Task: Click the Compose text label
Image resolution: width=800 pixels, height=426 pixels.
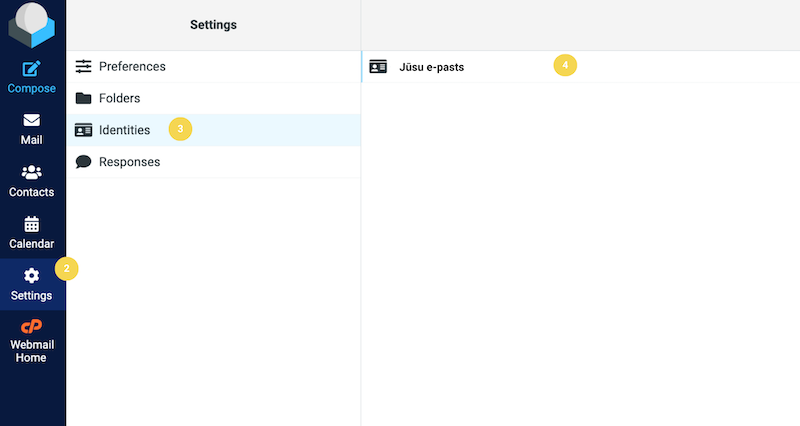Action: (x=32, y=88)
